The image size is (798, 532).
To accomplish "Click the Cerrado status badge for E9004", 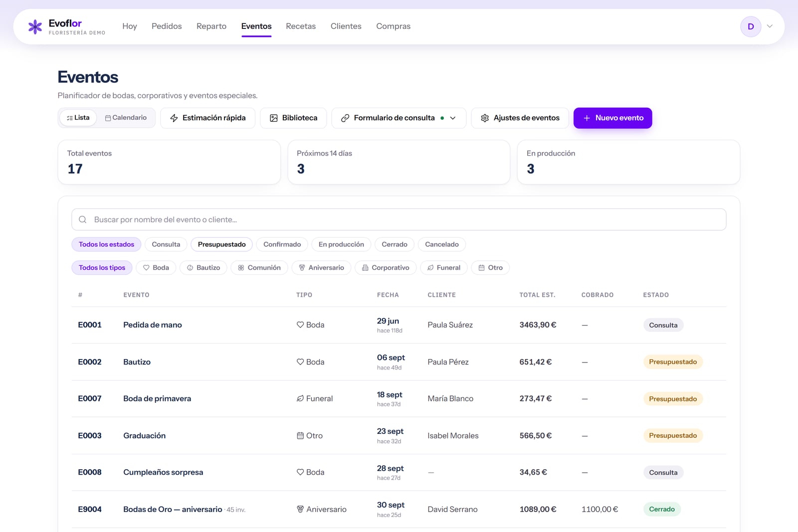I will [662, 509].
